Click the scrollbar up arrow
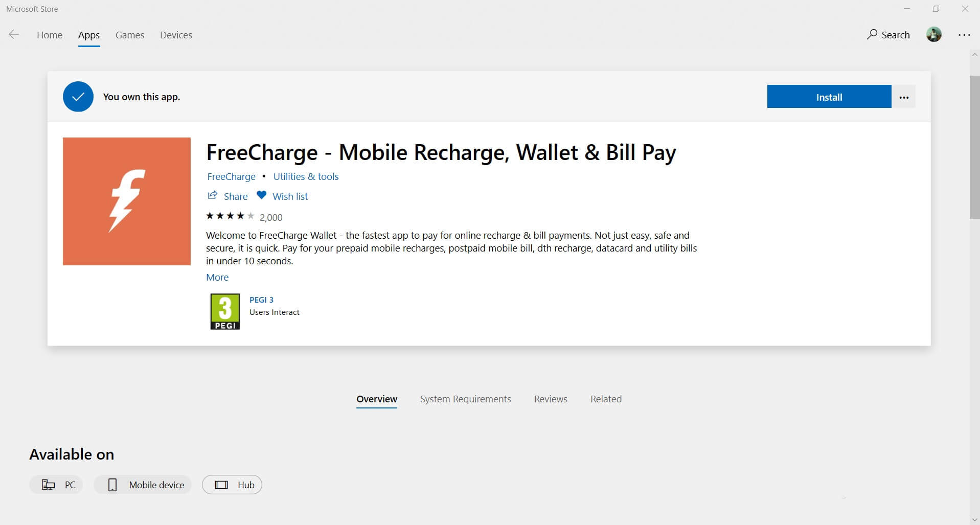Viewport: 980px width, 525px height. 974,55
